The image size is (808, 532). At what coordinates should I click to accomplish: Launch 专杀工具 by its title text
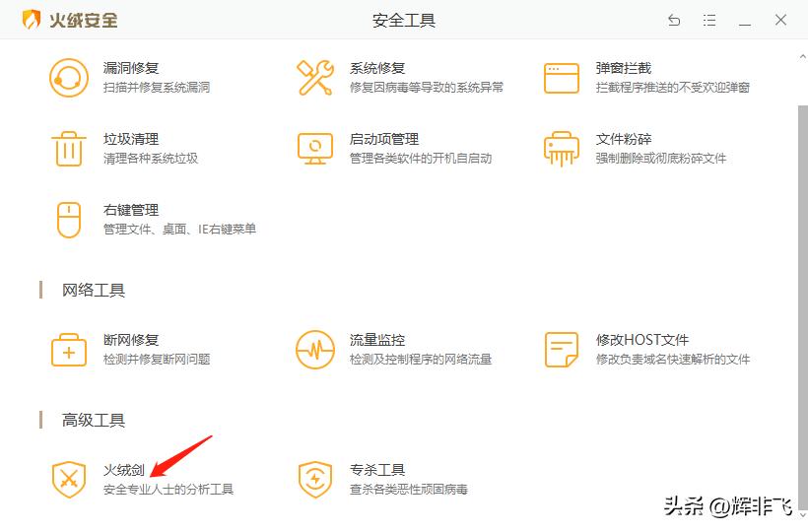coord(377,470)
